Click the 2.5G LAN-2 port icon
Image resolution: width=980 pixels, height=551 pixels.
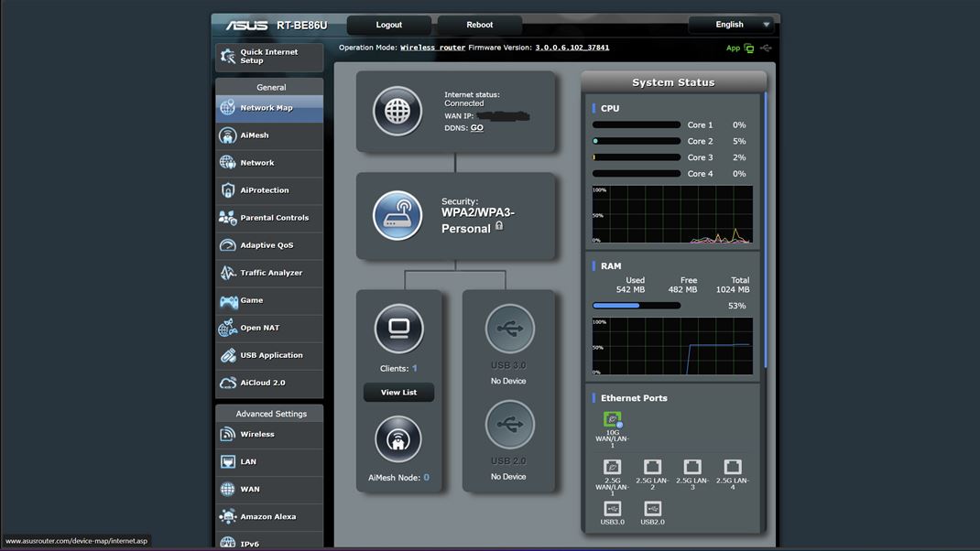point(652,467)
